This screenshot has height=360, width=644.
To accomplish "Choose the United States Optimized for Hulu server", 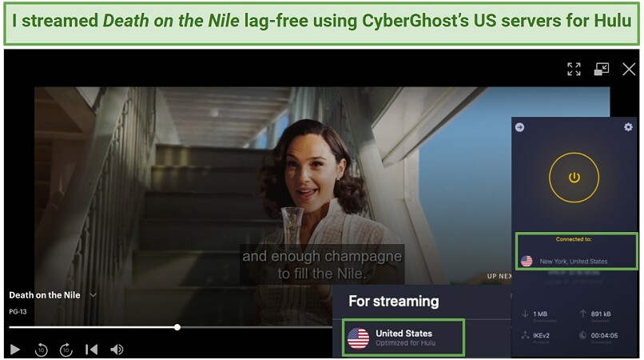I will coord(403,338).
